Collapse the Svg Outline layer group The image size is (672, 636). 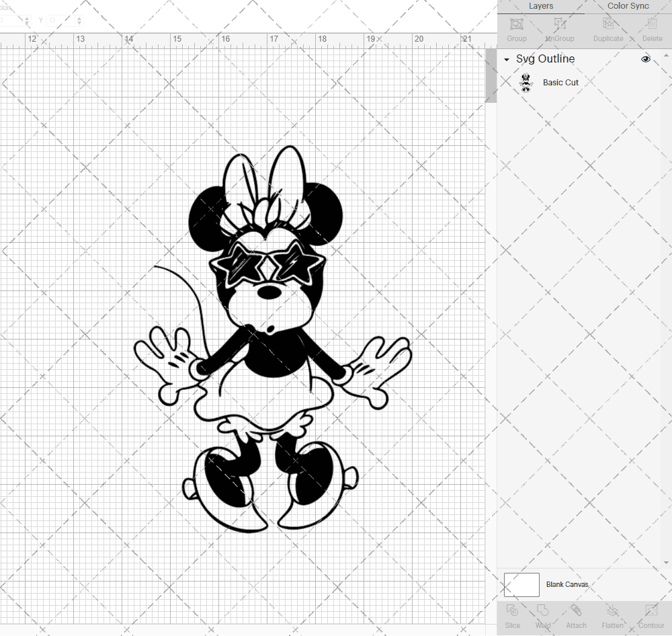[507, 60]
